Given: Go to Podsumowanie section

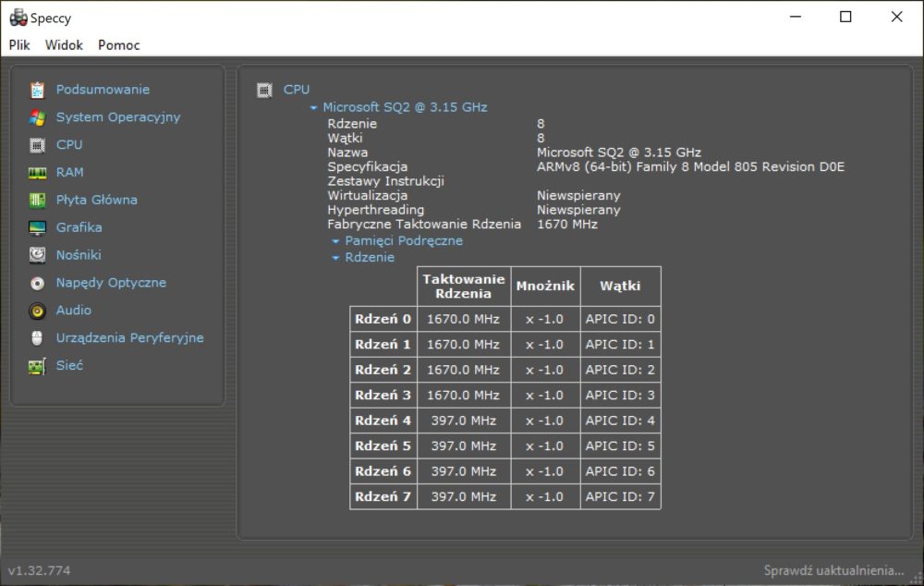Looking at the screenshot, I should click(x=103, y=90).
